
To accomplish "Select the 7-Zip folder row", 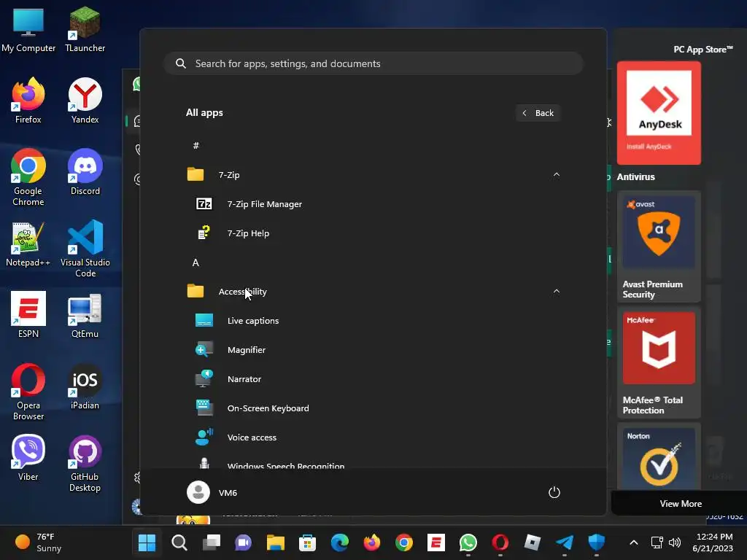I will click(x=373, y=175).
